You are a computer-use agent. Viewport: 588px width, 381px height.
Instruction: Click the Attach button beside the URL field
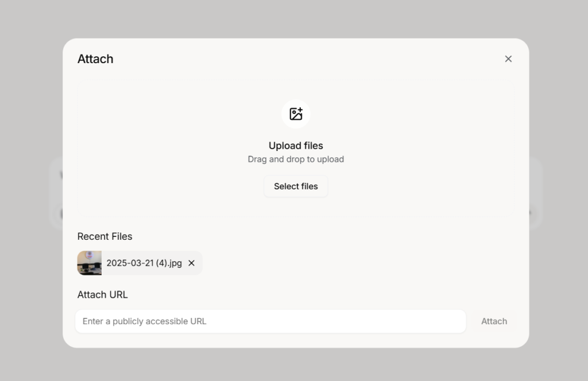(x=494, y=321)
